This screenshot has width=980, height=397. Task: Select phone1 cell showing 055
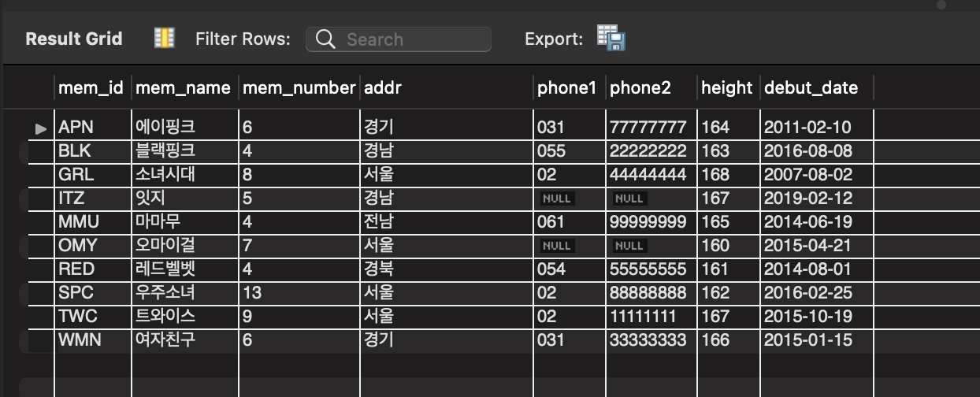point(569,150)
